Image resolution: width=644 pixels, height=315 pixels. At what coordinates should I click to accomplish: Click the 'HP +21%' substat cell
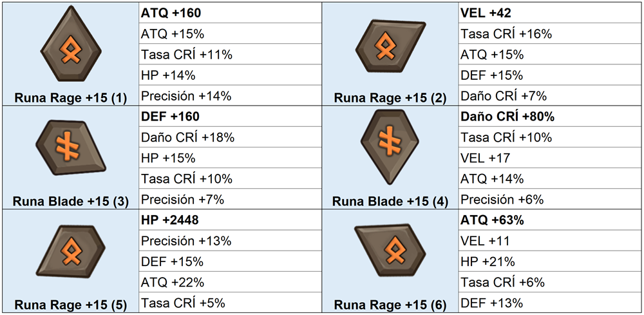(549, 261)
